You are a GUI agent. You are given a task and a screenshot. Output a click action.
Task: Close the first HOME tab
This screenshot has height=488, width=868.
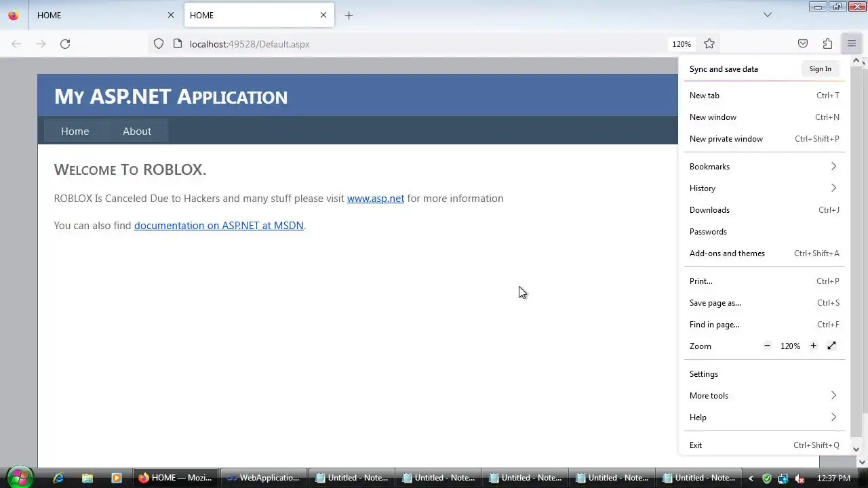point(171,15)
